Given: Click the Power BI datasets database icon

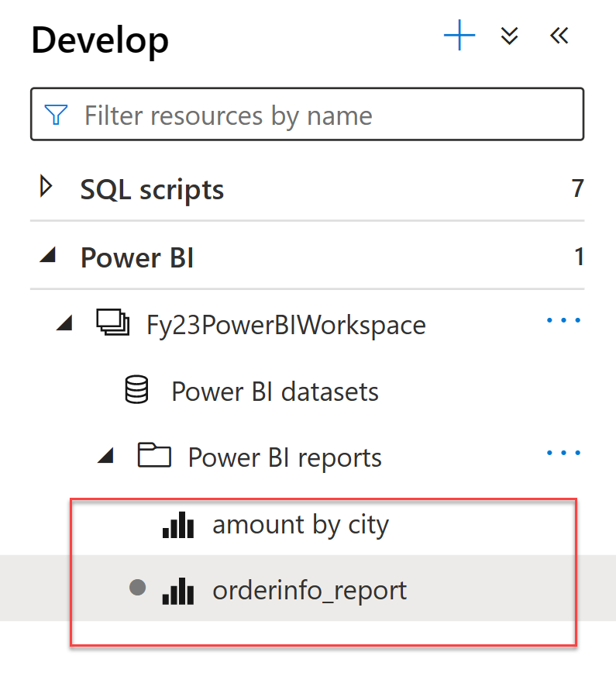Looking at the screenshot, I should (137, 390).
